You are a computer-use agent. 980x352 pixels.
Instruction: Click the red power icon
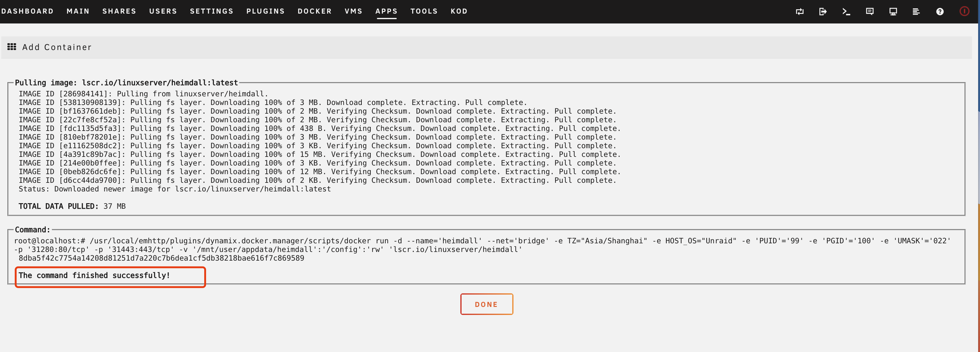tap(964, 11)
